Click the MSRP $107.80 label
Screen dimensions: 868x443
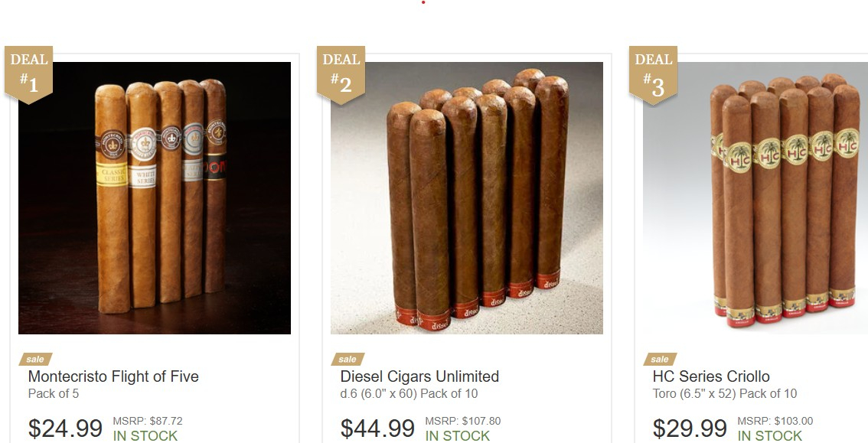[x=463, y=421]
